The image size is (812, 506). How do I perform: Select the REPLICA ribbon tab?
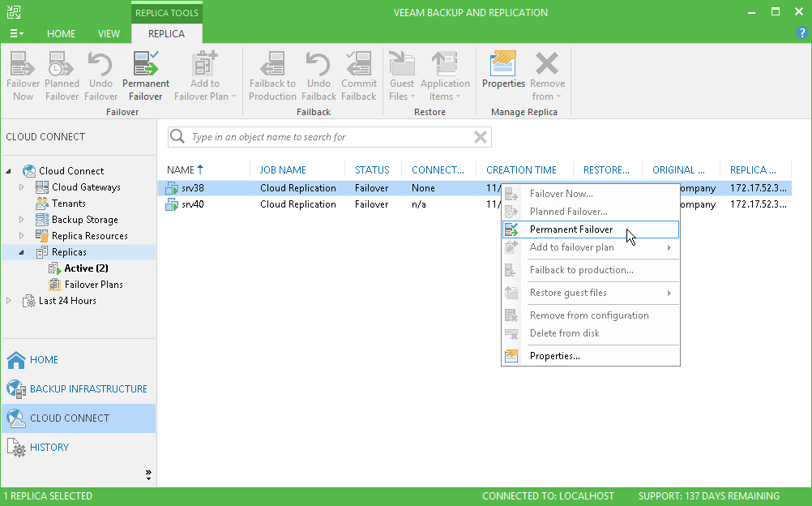[x=166, y=34]
